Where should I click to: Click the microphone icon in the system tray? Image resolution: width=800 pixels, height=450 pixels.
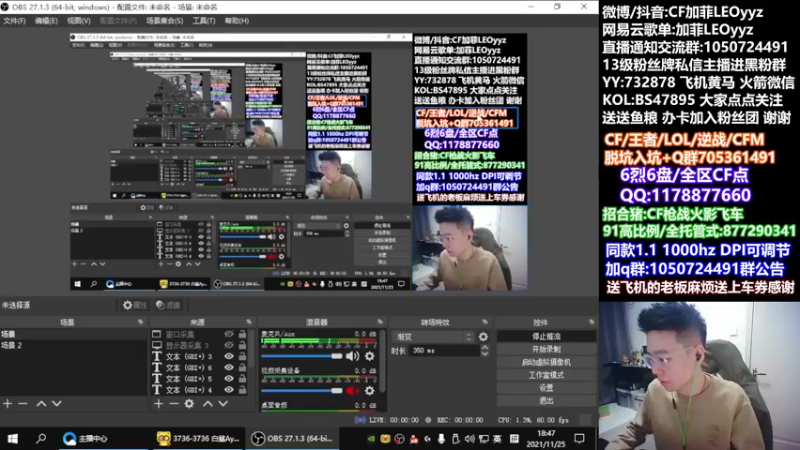coord(441,439)
